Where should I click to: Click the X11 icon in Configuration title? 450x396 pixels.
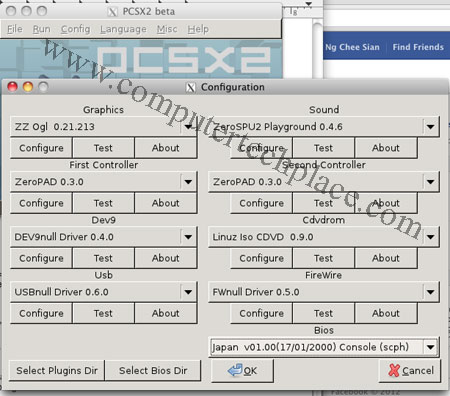[190, 88]
